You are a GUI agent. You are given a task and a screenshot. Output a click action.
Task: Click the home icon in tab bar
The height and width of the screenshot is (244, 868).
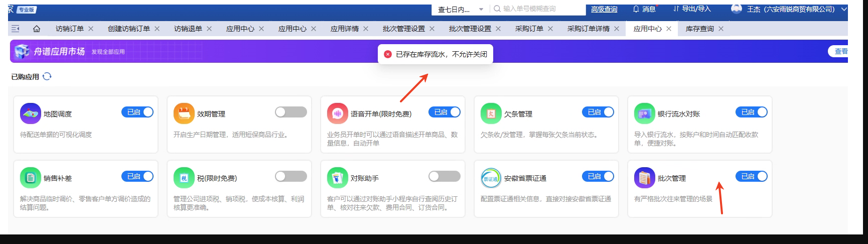coord(37,29)
